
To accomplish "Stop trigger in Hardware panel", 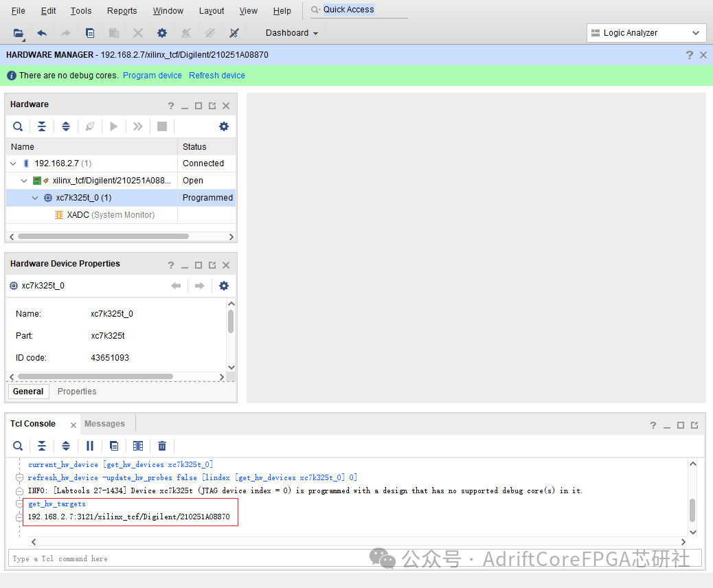I will pyautogui.click(x=162, y=126).
